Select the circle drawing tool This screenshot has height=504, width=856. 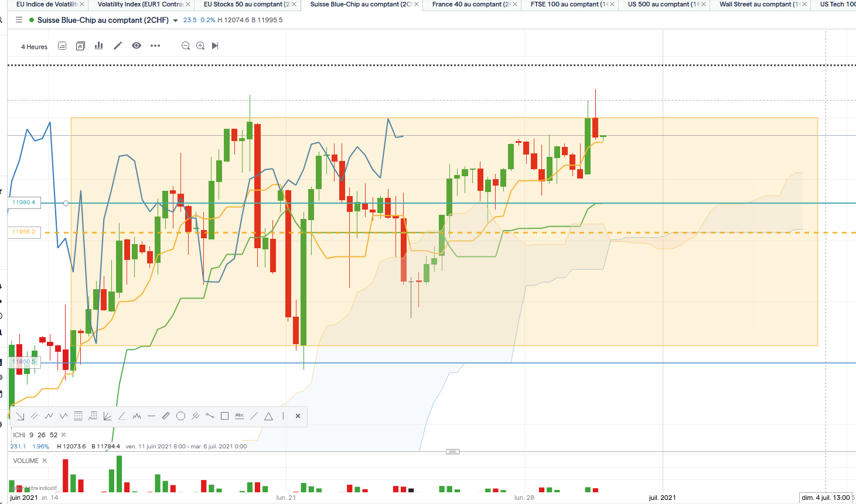click(x=180, y=416)
